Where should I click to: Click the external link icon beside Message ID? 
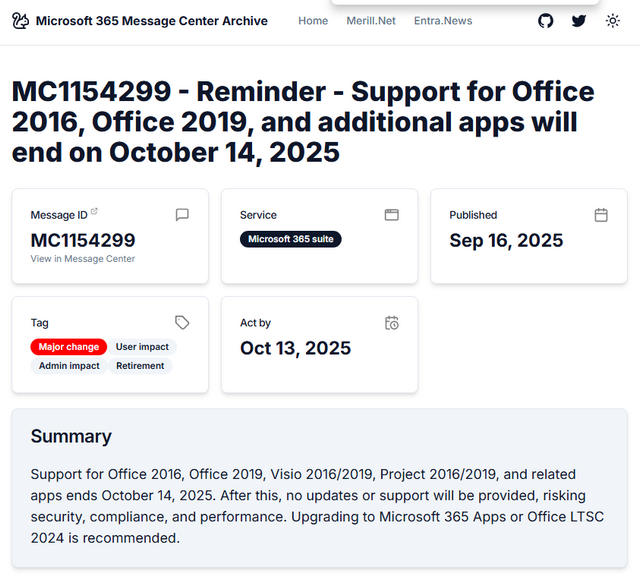pos(94,211)
